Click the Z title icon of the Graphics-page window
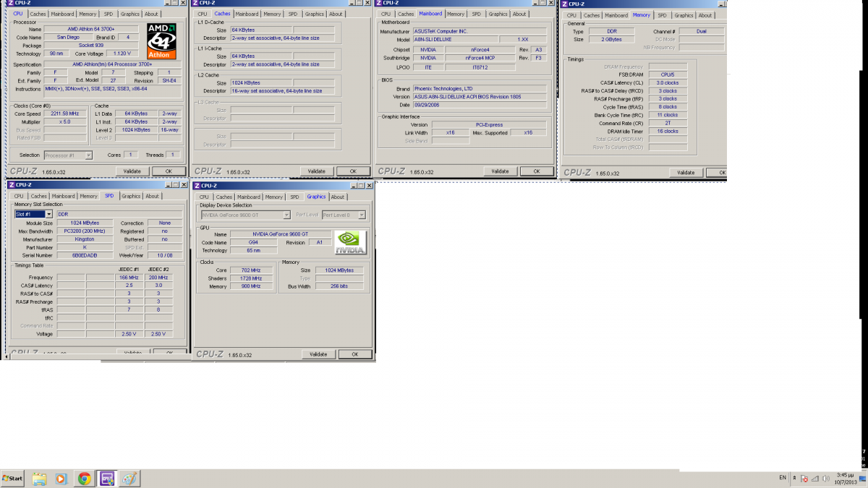 [196, 185]
